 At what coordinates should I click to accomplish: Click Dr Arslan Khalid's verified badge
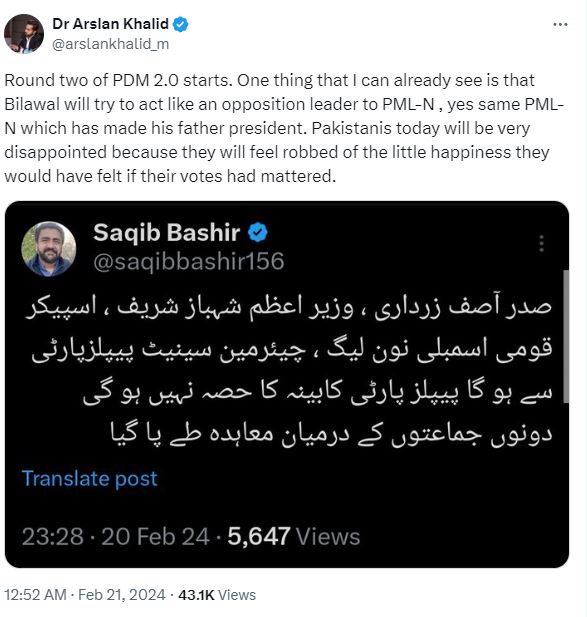coord(181,24)
